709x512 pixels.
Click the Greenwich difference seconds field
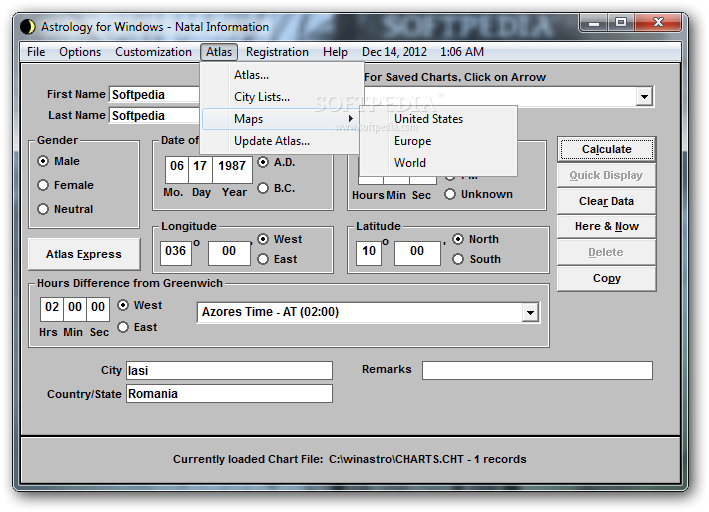tap(98, 308)
